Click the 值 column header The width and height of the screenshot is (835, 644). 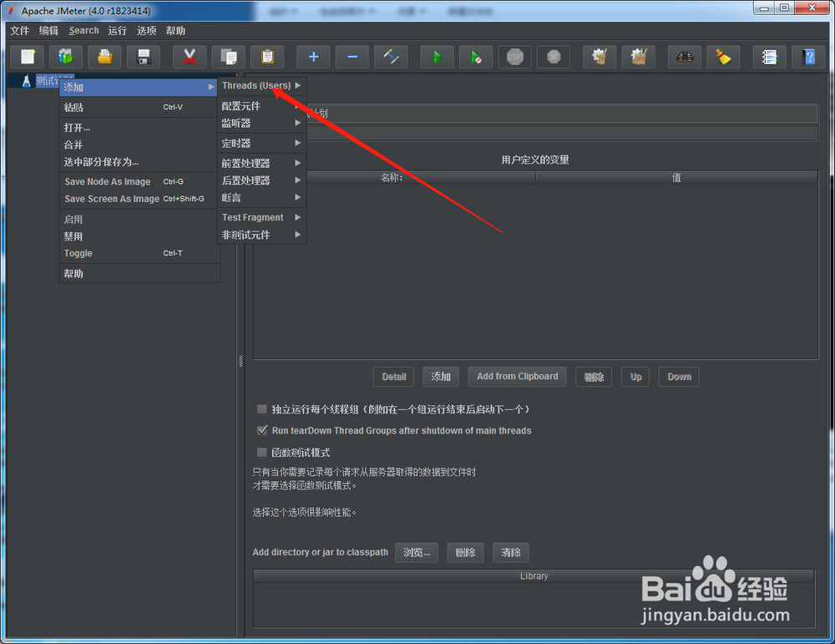(x=676, y=177)
